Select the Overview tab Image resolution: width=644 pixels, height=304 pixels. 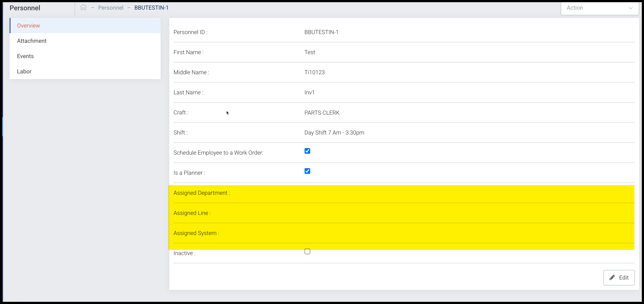pos(29,26)
